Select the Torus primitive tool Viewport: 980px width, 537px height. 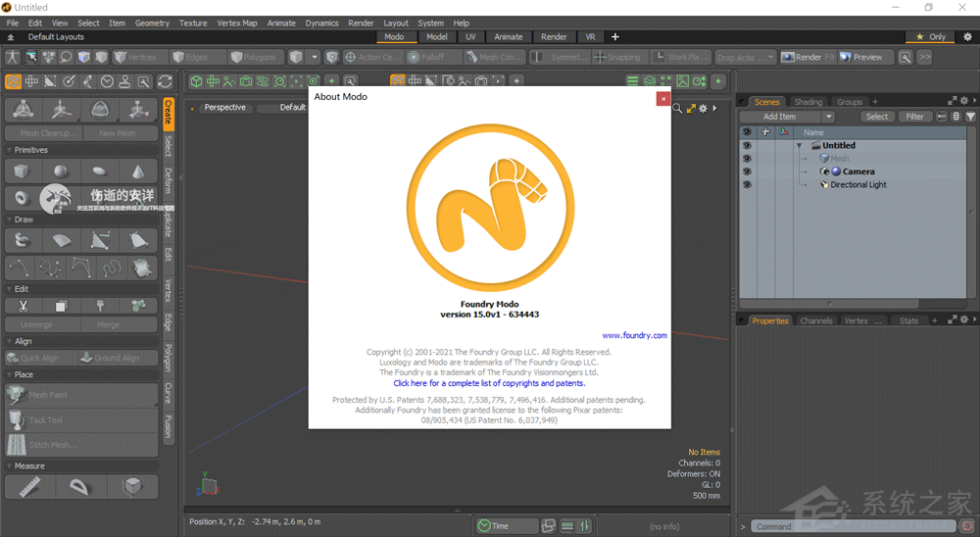[x=22, y=198]
